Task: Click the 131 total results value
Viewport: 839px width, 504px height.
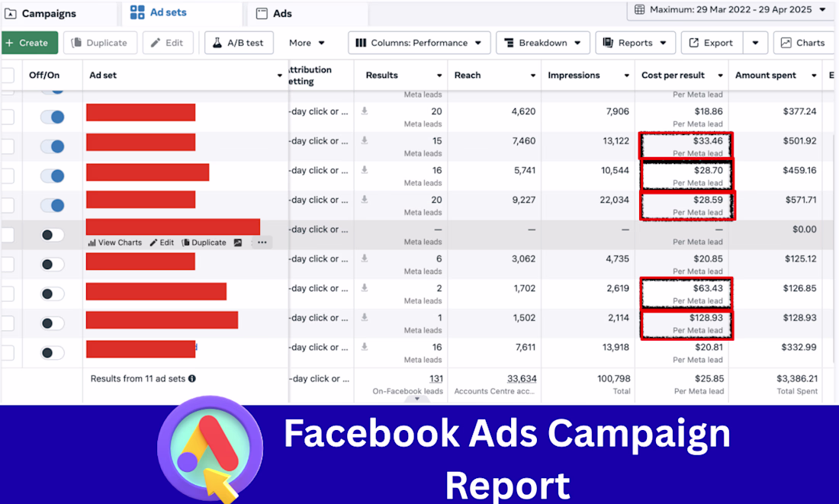Action: tap(436, 378)
